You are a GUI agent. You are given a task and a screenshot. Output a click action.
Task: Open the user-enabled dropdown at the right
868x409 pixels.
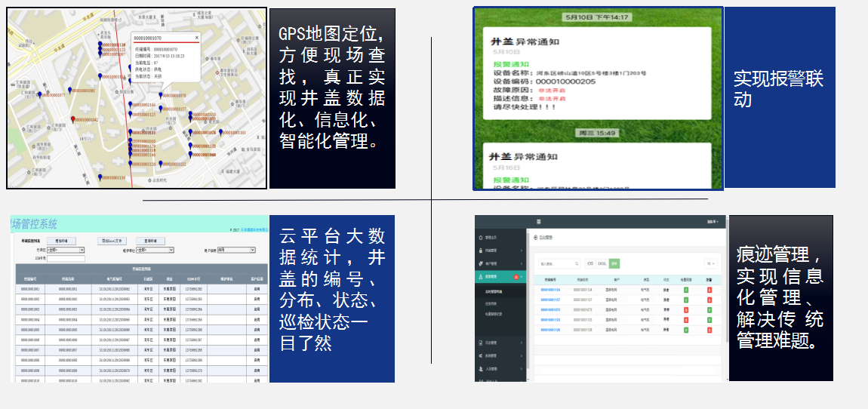236,250
